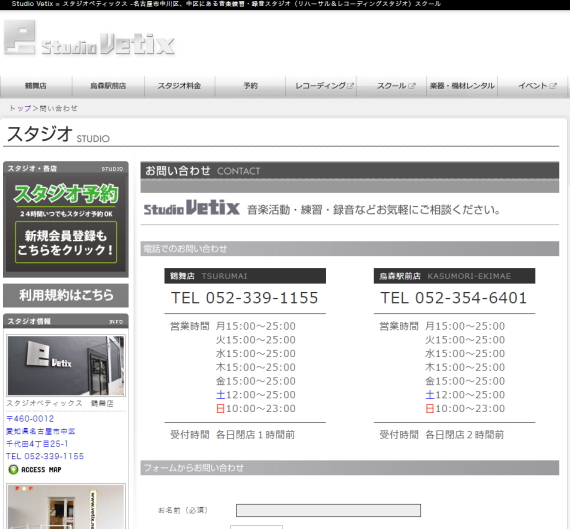Screen dimensions: 570x529
Task: Open the 予約 navigation item
Action: tap(250, 86)
